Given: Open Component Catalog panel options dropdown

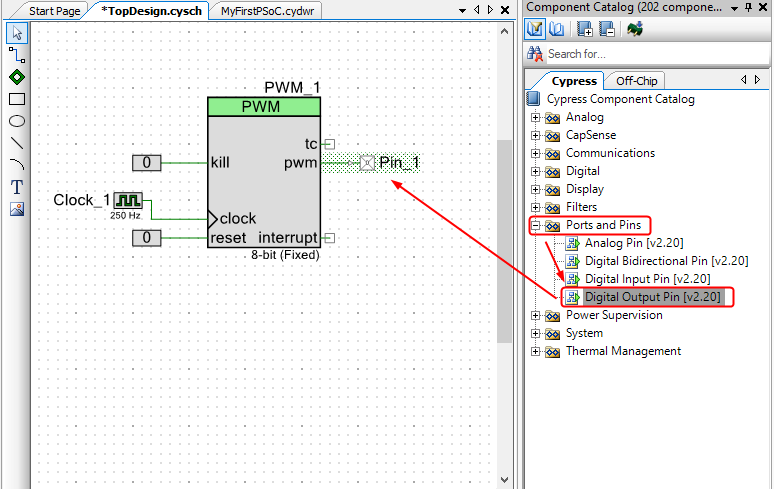Looking at the screenshot, I should coord(733,8).
